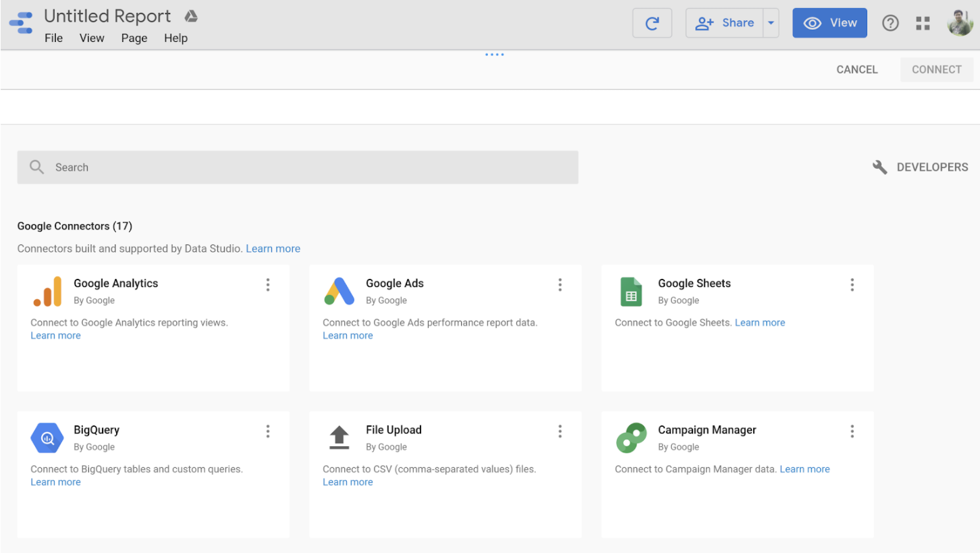Click the Google Connectors (17) heading
Screen dimensions: 980x553
pos(75,226)
